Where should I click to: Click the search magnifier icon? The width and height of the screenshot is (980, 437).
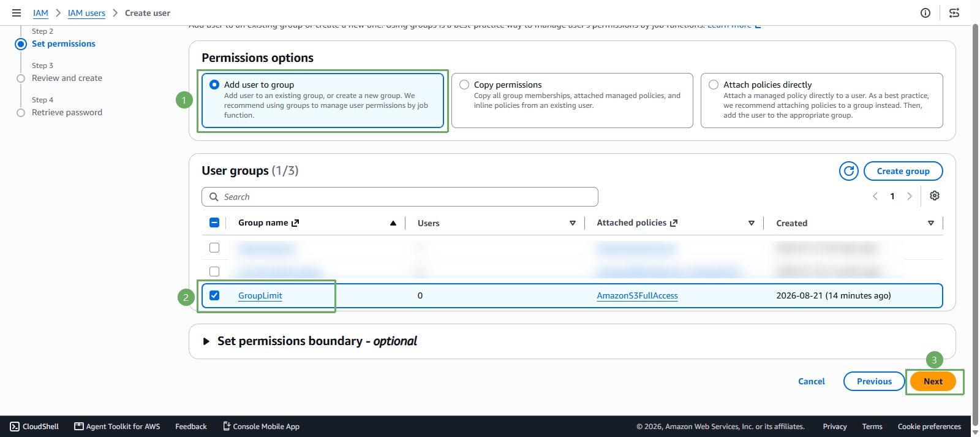(214, 197)
